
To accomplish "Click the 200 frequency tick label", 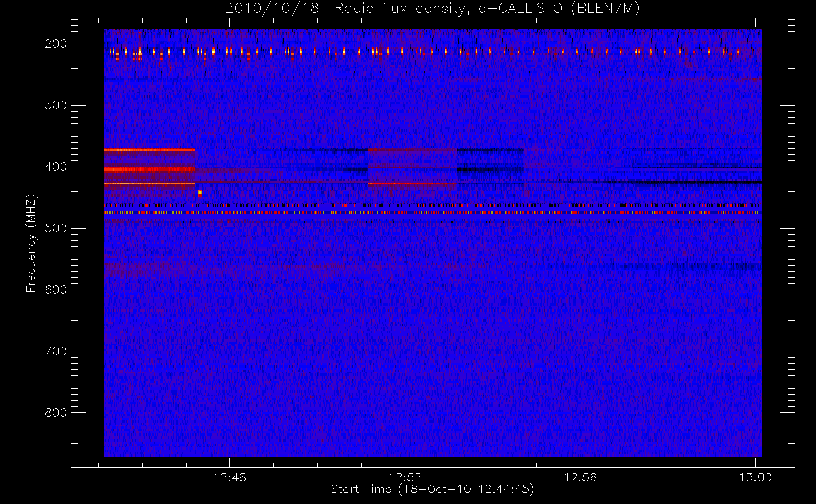I will coord(55,44).
